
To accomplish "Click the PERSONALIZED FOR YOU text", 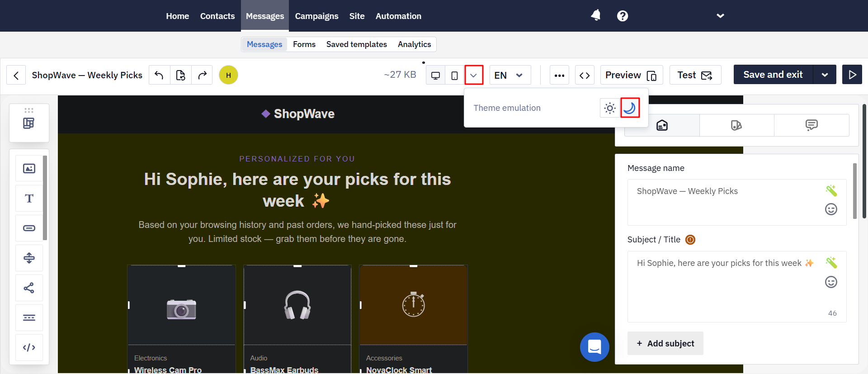I will 297,159.
